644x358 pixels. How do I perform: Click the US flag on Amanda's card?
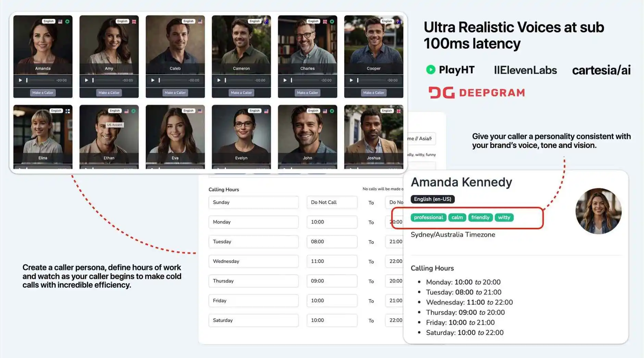point(60,21)
